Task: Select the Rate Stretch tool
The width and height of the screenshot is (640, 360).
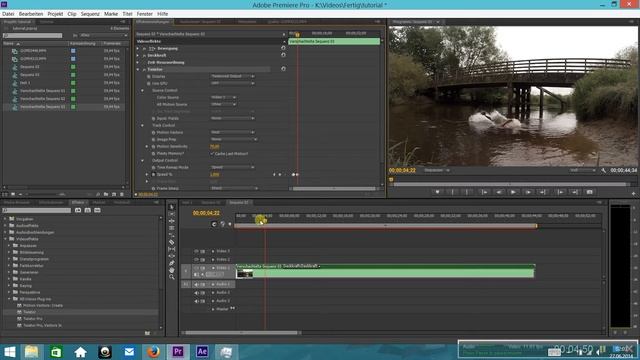Action: [171, 235]
